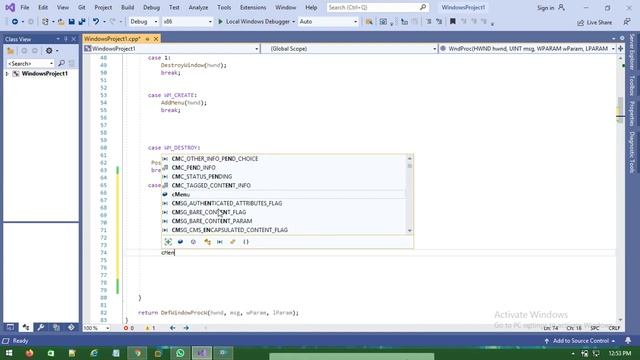640x360 pixels.
Task: Toggle IntelliSense namespaces braces filter
Action: (x=246, y=242)
